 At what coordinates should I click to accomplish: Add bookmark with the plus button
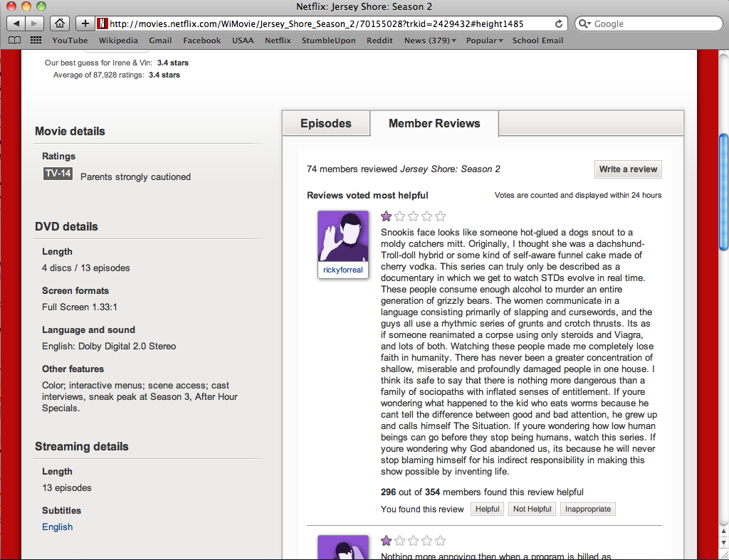point(85,23)
